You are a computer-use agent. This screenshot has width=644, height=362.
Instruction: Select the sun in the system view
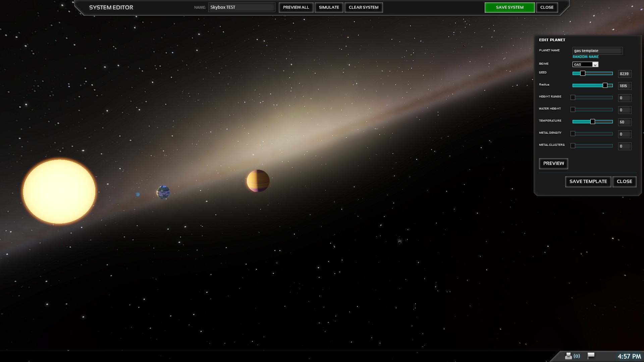pos(59,191)
